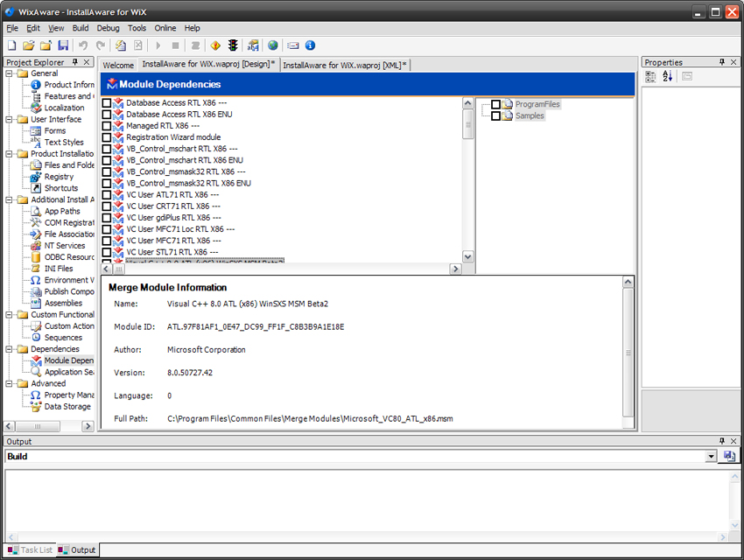Collapse the Dependencies tree group
Viewport: 744px width, 560px height.
pos(9,349)
